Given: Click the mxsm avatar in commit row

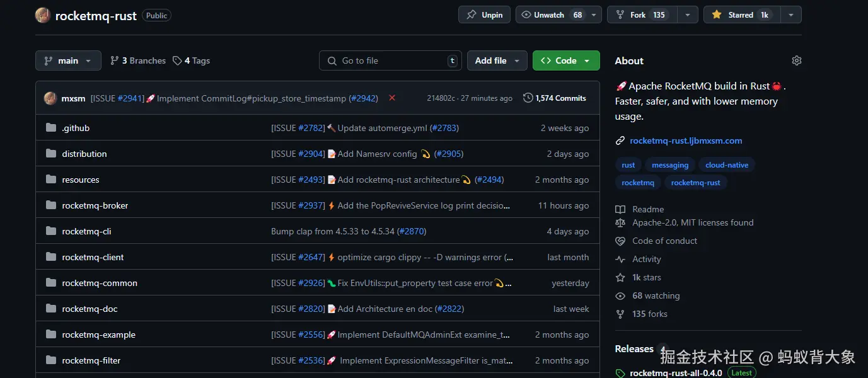Looking at the screenshot, I should (x=50, y=98).
